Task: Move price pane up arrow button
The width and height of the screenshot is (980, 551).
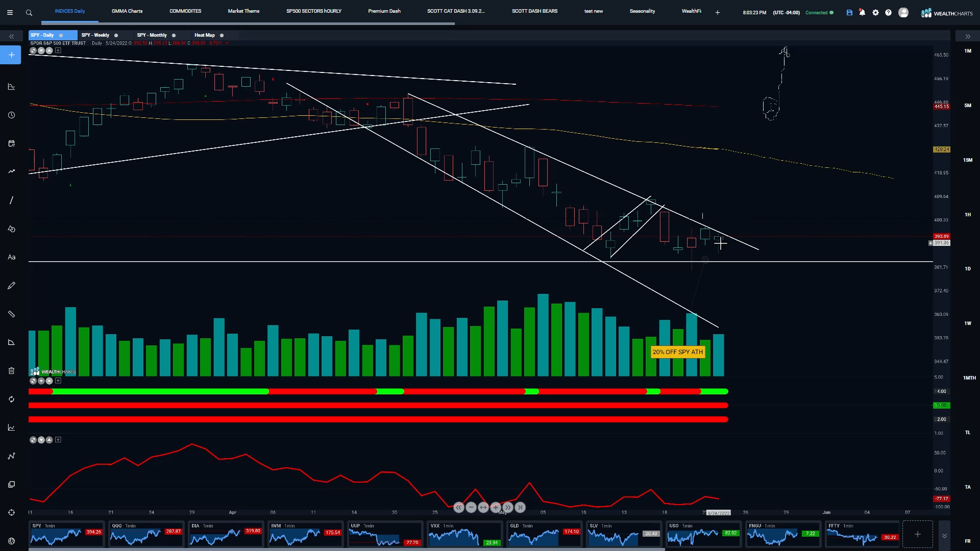Action: click(50, 51)
